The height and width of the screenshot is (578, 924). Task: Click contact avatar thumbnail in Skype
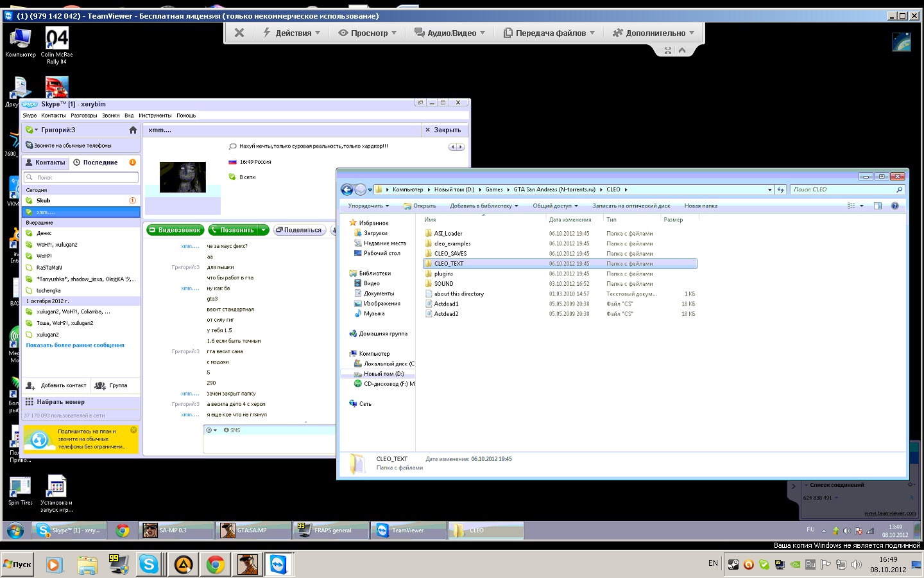click(183, 177)
